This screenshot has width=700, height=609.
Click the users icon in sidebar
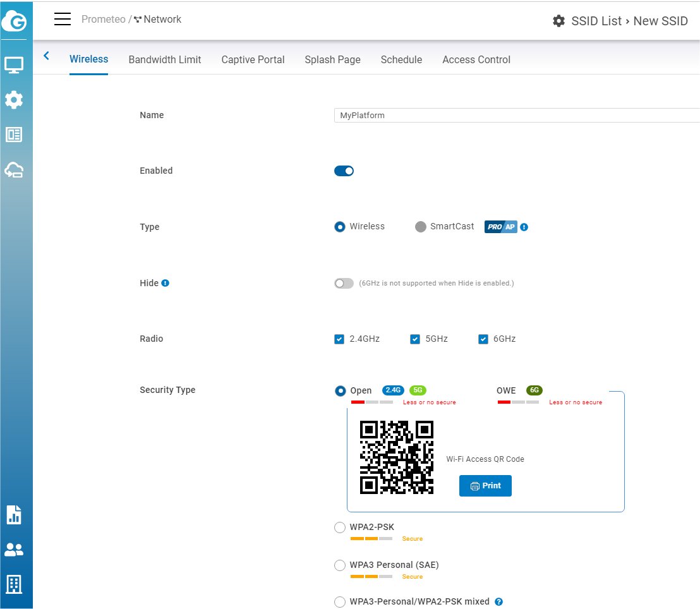tap(14, 550)
